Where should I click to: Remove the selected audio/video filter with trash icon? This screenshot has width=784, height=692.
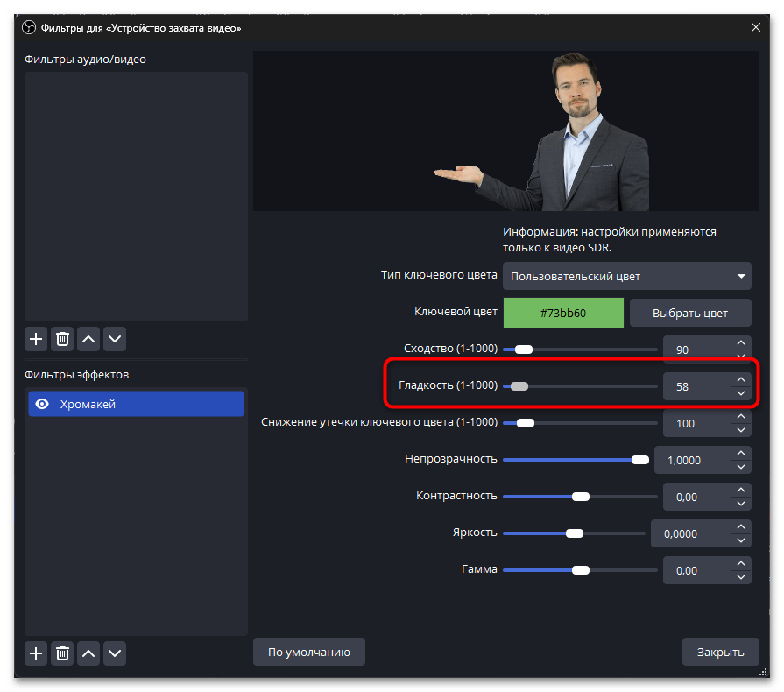pyautogui.click(x=62, y=338)
